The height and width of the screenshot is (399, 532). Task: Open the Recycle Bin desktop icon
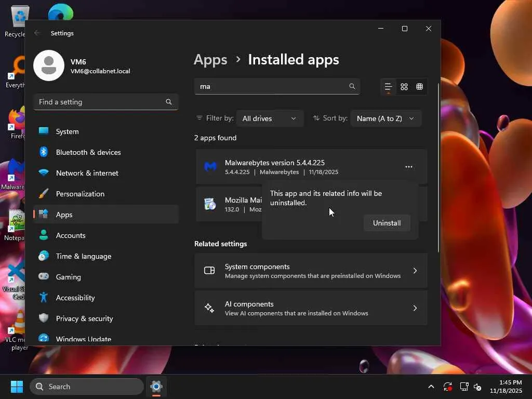(15, 22)
